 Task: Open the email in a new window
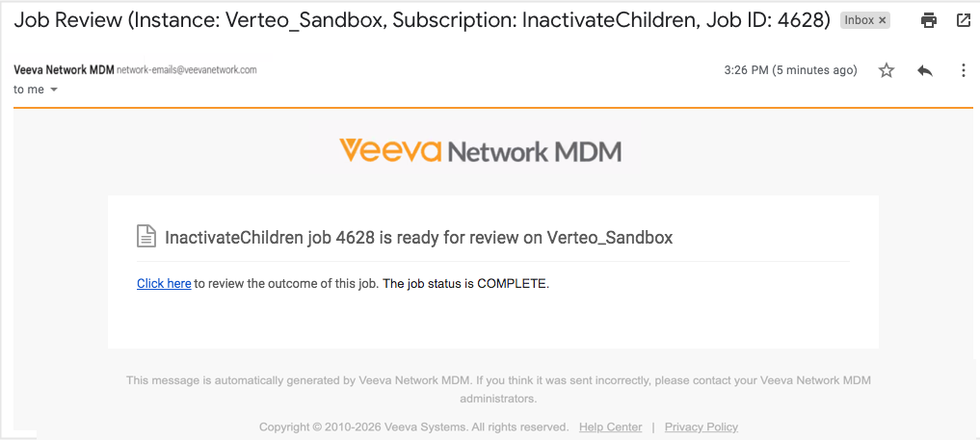[963, 20]
